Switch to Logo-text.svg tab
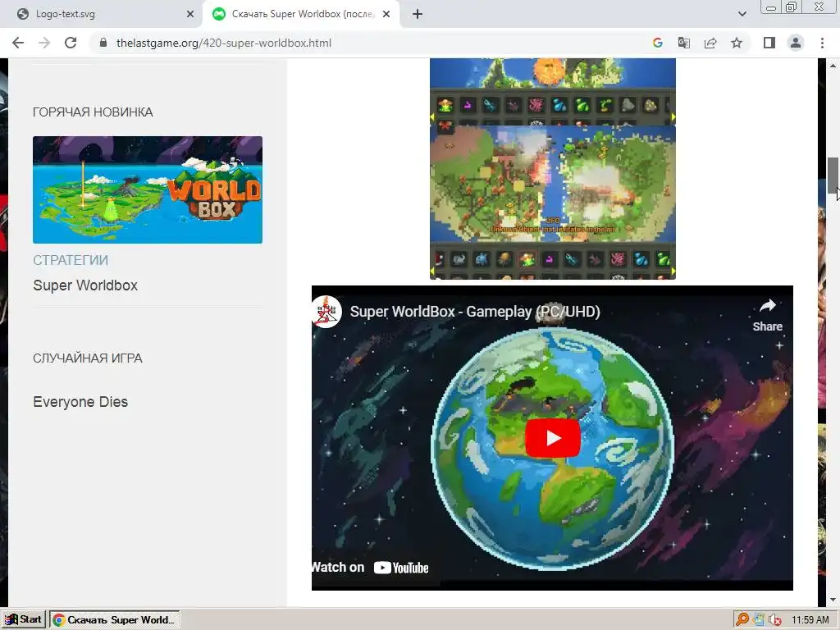Viewport: 840px width, 630px height. point(102,14)
